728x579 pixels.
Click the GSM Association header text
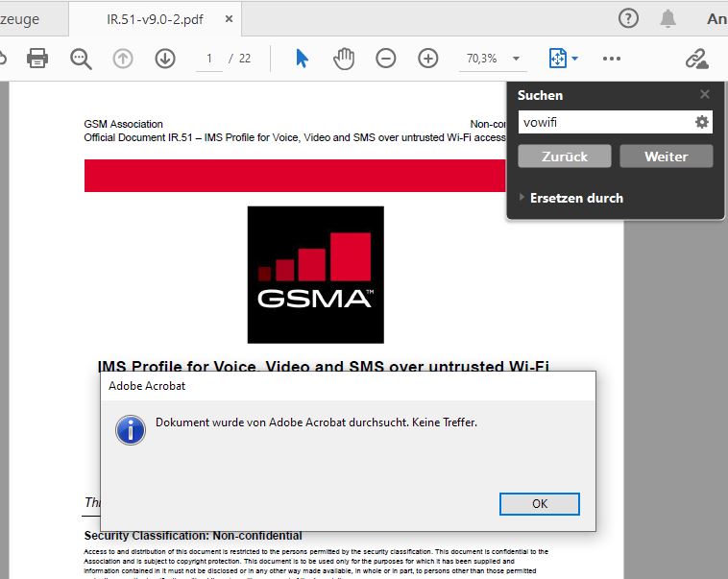[x=124, y=124]
